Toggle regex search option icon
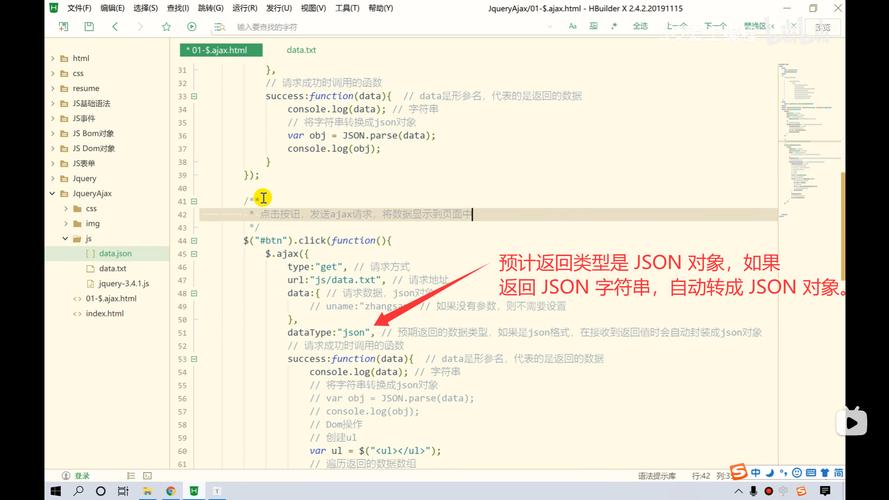 point(614,26)
